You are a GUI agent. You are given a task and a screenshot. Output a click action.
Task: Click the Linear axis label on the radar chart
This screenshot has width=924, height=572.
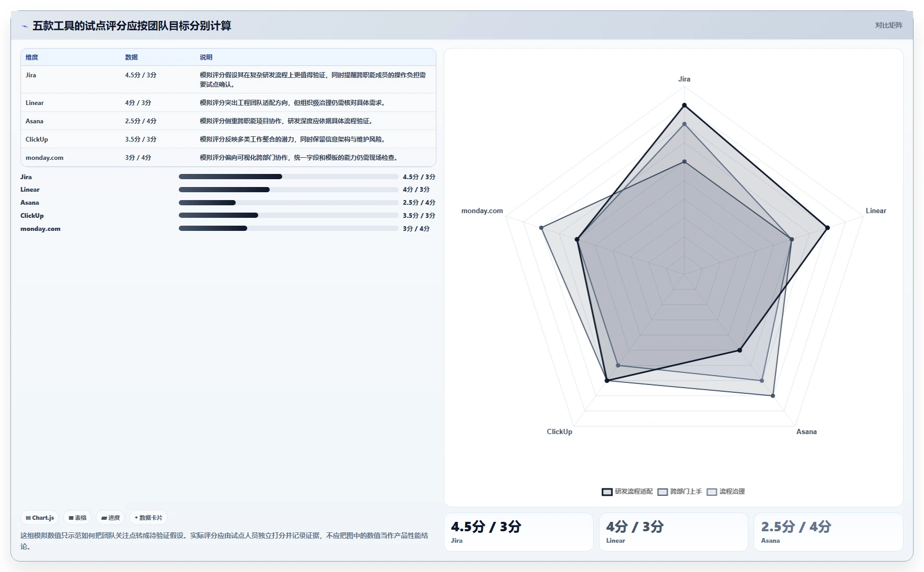pos(875,211)
